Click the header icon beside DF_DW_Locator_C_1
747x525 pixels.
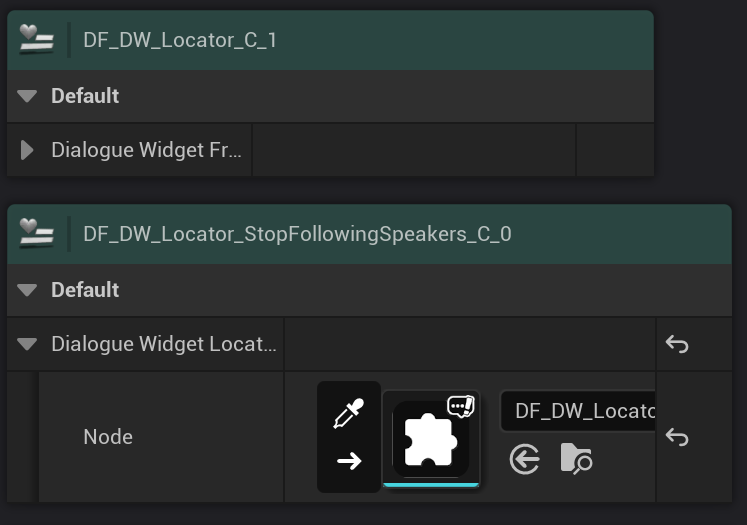tap(36, 40)
